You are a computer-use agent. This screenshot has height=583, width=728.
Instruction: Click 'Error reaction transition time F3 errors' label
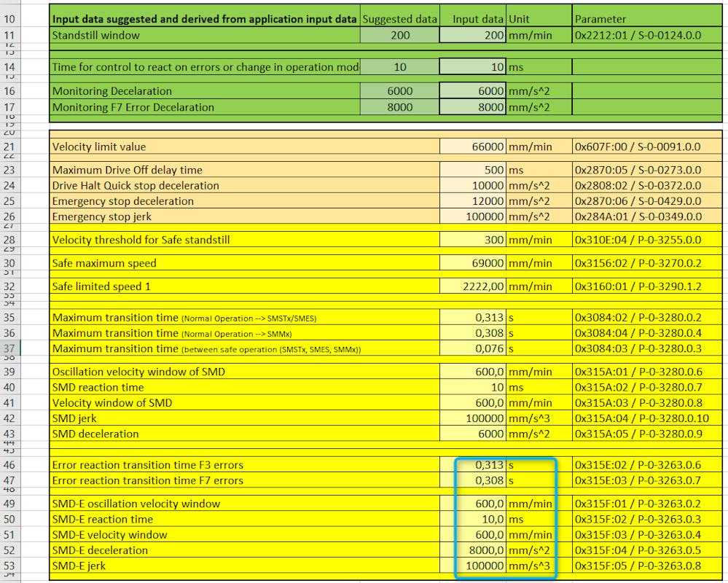[244, 465]
